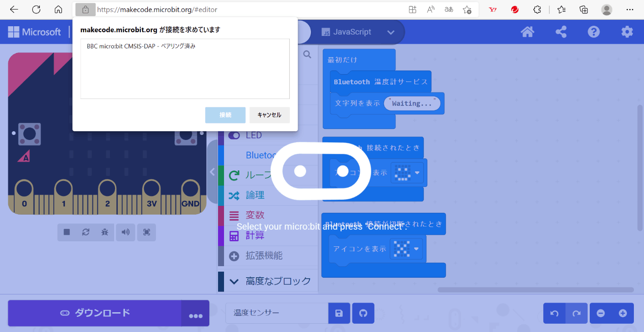Zoom in the workspace

(x=623, y=313)
